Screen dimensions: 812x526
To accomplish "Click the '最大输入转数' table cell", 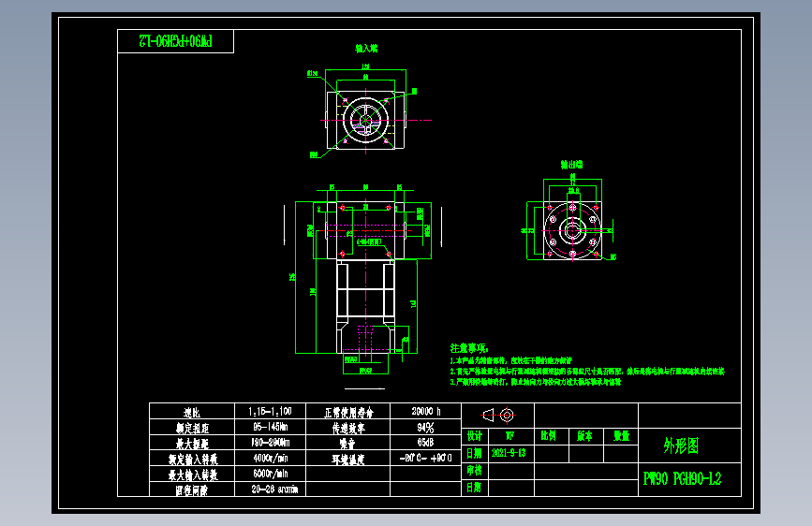I will 193,475.
